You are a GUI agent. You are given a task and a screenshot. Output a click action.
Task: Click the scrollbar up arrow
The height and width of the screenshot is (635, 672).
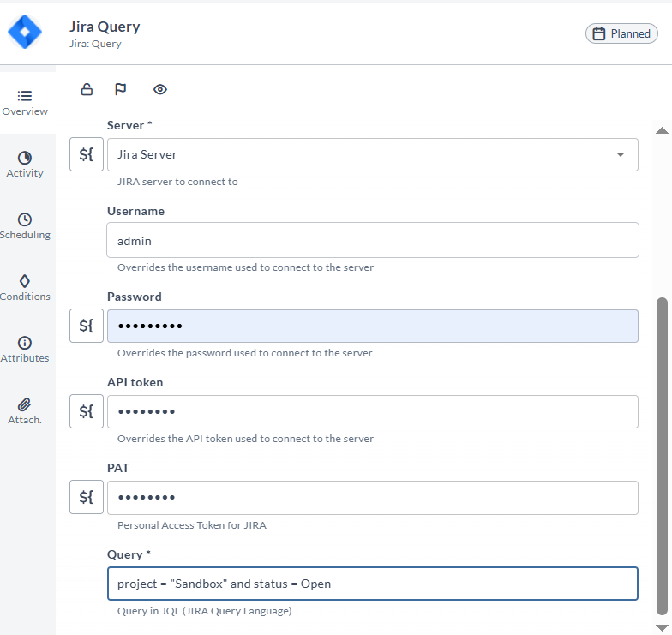coord(662,130)
